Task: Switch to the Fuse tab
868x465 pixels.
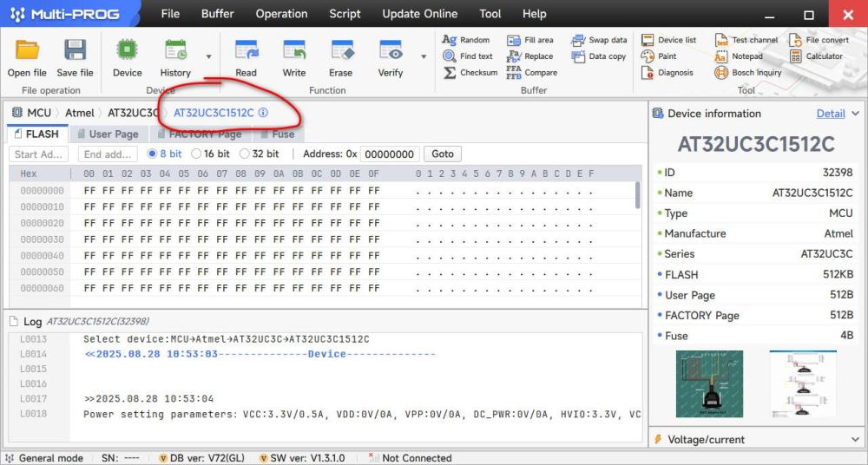Action: coord(278,134)
